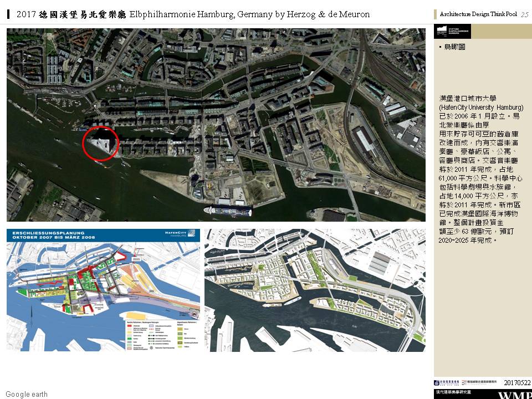Click the WMP logo in bottom corner
Screen dimensions: 532x399
point(514,395)
